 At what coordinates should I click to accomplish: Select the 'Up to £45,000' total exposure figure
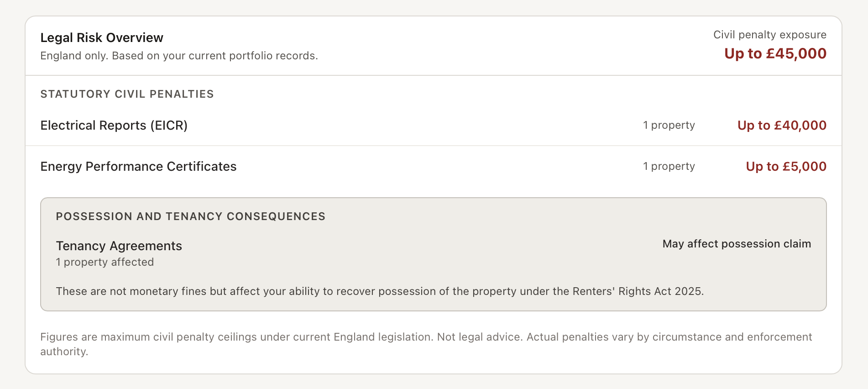775,53
